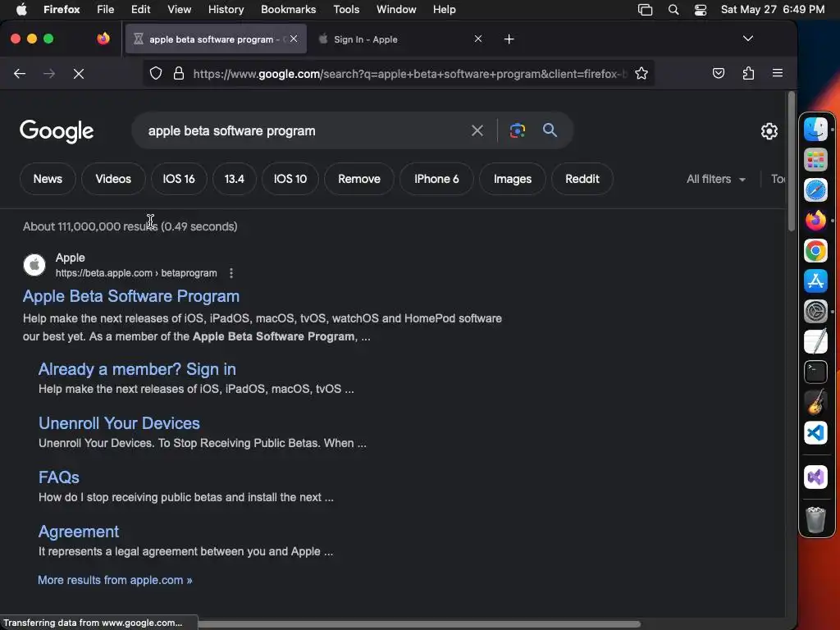
Task: Open Terminal from the Dock
Action: (x=816, y=372)
